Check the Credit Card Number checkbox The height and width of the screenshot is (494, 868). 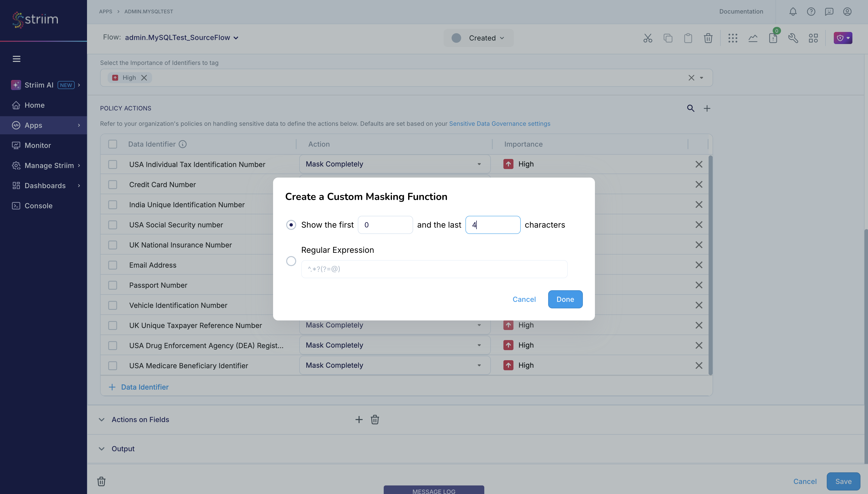pyautogui.click(x=113, y=185)
